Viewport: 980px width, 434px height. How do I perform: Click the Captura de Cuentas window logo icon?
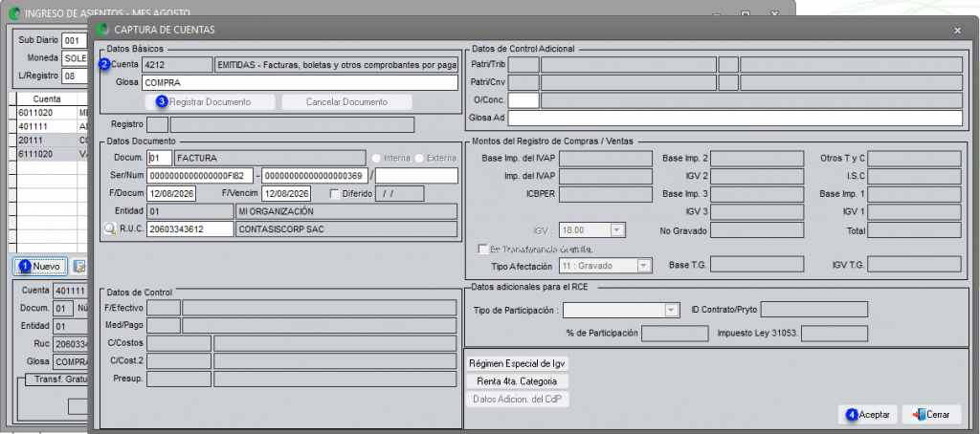(x=102, y=30)
